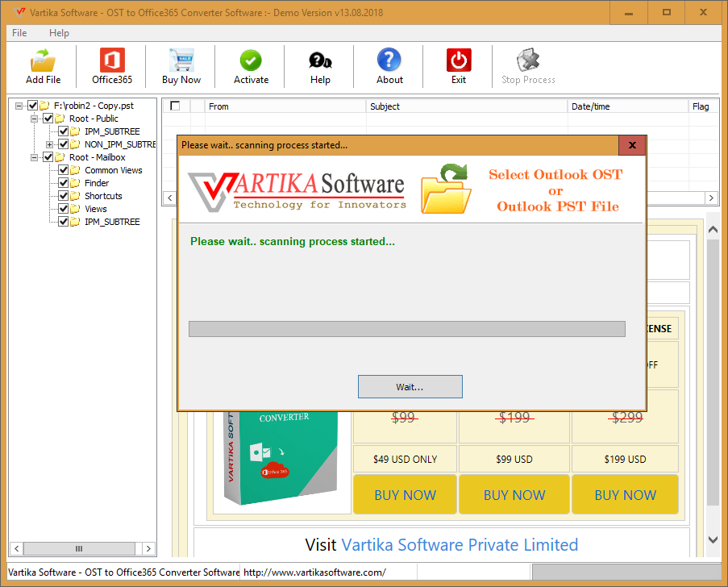Click BUY NOW under $49 USD ONLY
Screen dimensions: 728x587
[x=405, y=494]
